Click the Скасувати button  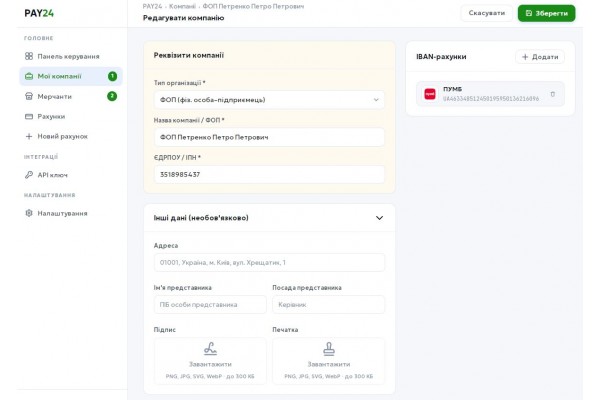[487, 13]
